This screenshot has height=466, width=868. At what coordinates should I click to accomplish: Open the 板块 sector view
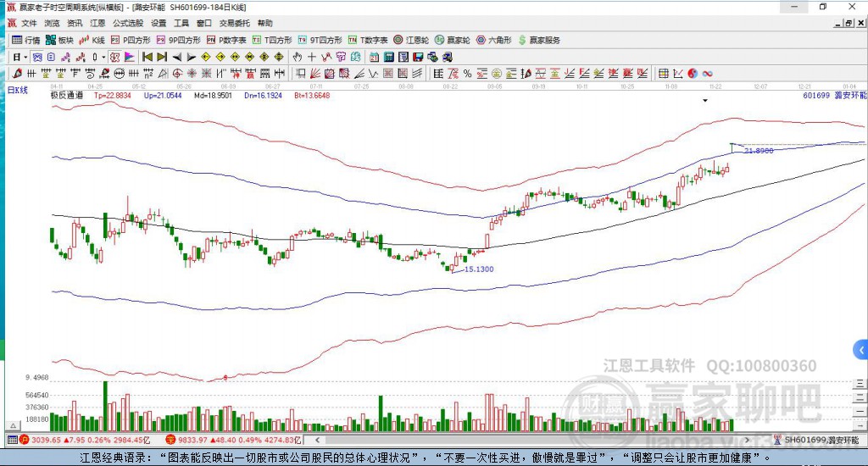click(x=60, y=40)
